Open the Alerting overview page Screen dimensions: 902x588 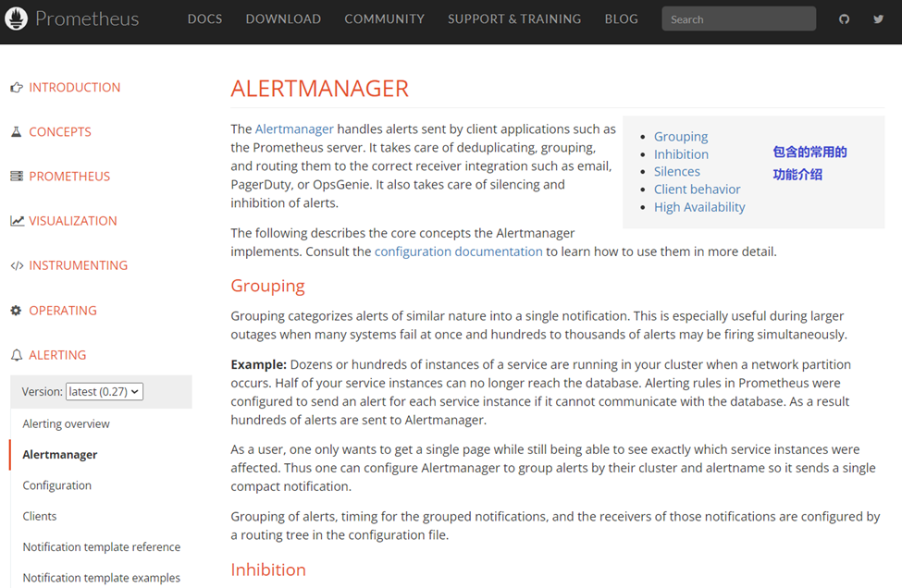(66, 423)
